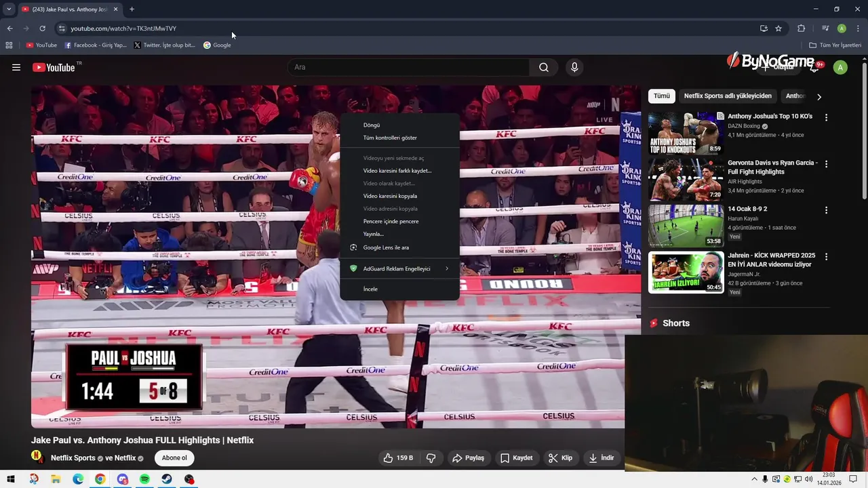
Task: Open File Explorer from the taskbar
Action: click(x=56, y=479)
